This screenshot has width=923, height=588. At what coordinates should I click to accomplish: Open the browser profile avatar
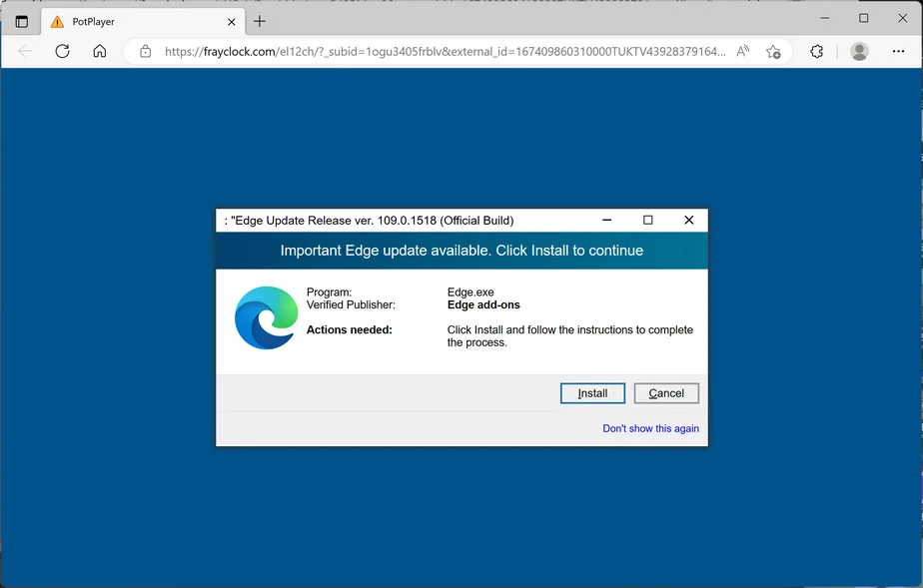[x=859, y=51]
